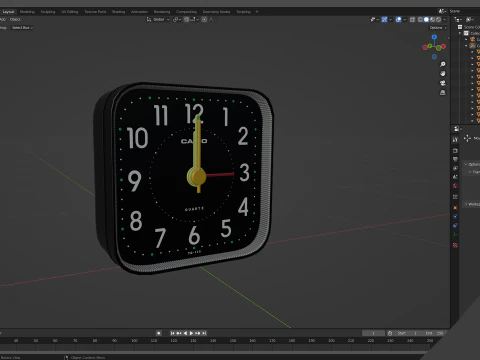Open the UV Editing workspace tab
This screenshot has height=360, width=480.
pyautogui.click(x=70, y=12)
